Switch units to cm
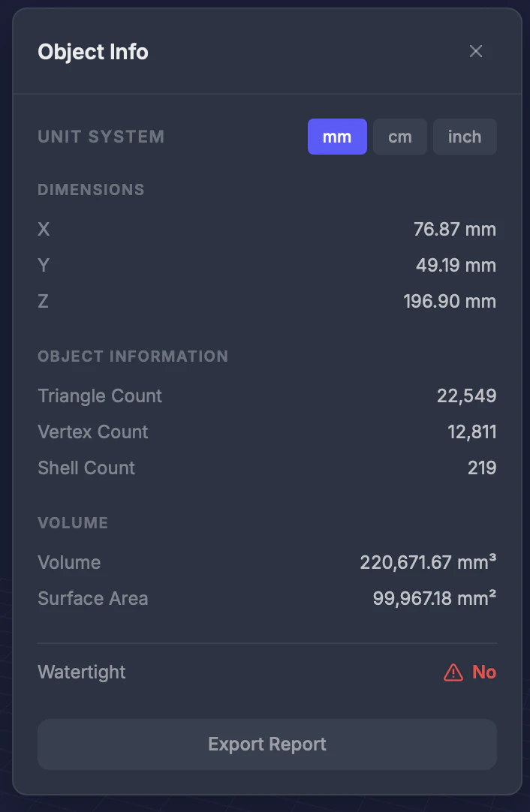530x812 pixels. [x=400, y=137]
